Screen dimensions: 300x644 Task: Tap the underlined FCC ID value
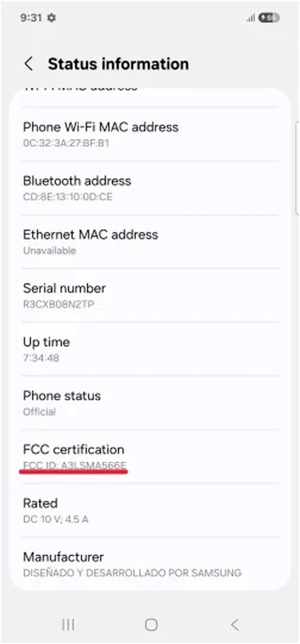[75, 465]
